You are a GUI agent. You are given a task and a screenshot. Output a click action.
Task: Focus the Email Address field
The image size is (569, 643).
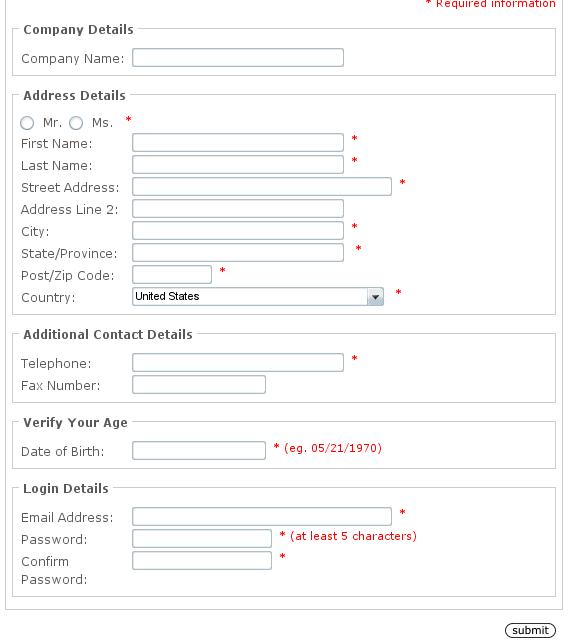(262, 516)
